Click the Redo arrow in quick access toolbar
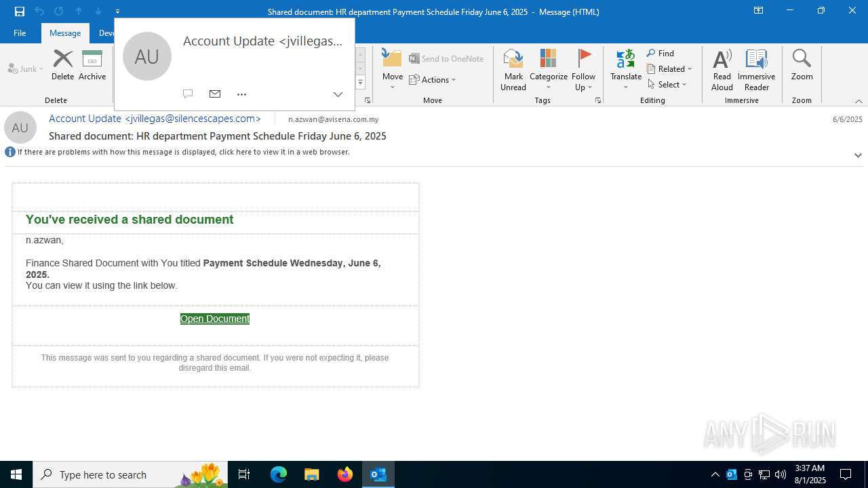The height and width of the screenshot is (488, 868). (x=58, y=11)
